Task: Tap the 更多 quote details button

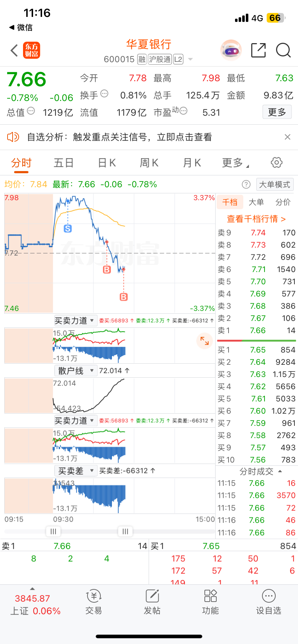Action: coord(277,112)
